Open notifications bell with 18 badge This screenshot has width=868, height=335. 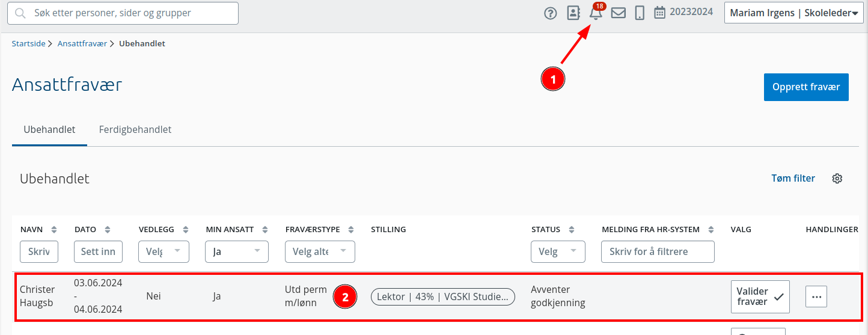click(x=596, y=12)
